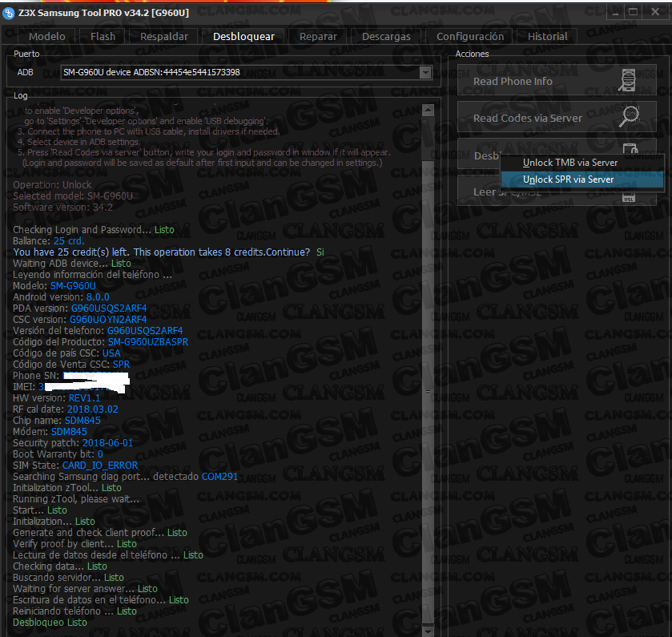672x637 pixels.
Task: Choose Unlock SPR via Server menu entry
Action: pos(582,179)
